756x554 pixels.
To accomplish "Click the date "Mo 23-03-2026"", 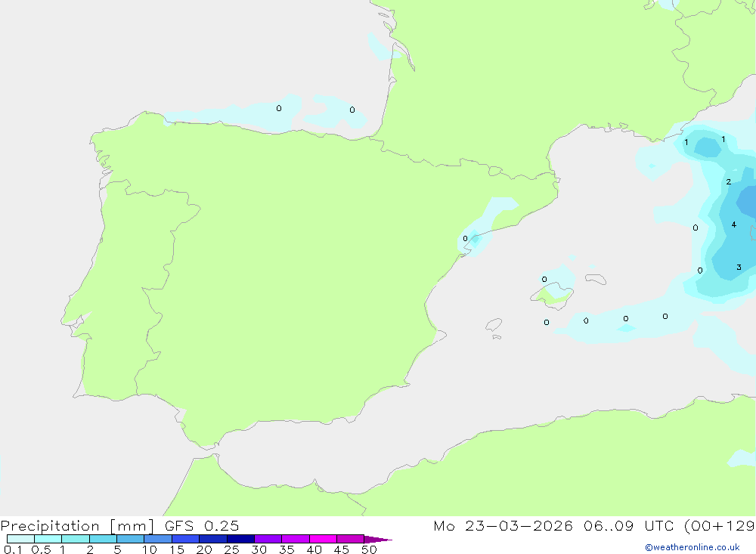I will [x=503, y=526].
